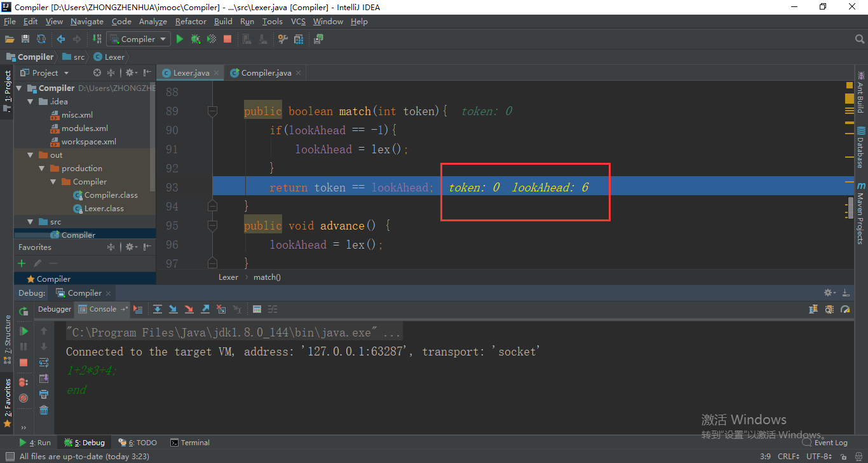
Task: Open the Ant Build side panel
Action: click(x=861, y=92)
